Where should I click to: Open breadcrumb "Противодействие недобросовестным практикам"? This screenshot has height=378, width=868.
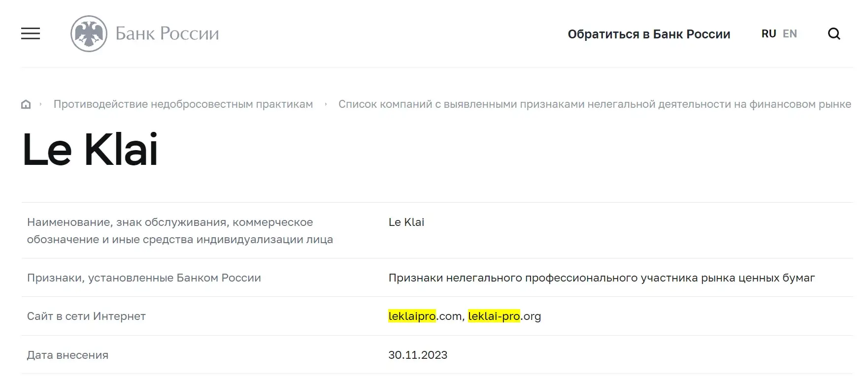183,104
